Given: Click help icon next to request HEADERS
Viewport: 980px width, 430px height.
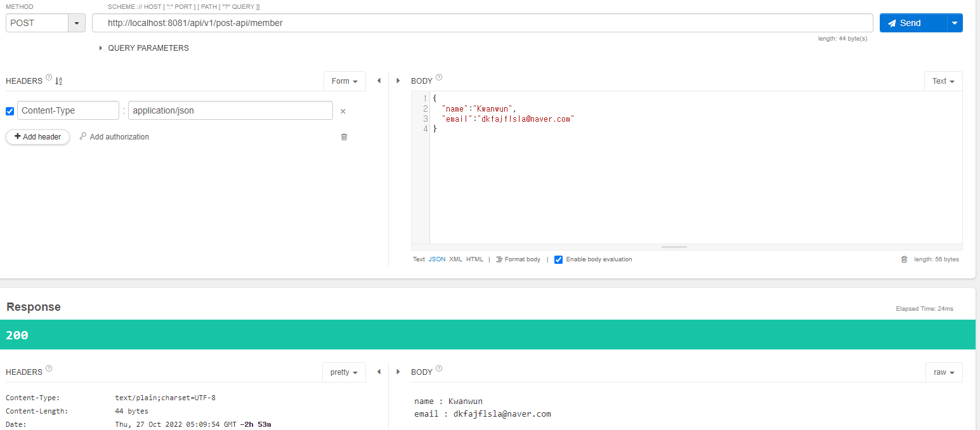Looking at the screenshot, I should (x=49, y=79).
